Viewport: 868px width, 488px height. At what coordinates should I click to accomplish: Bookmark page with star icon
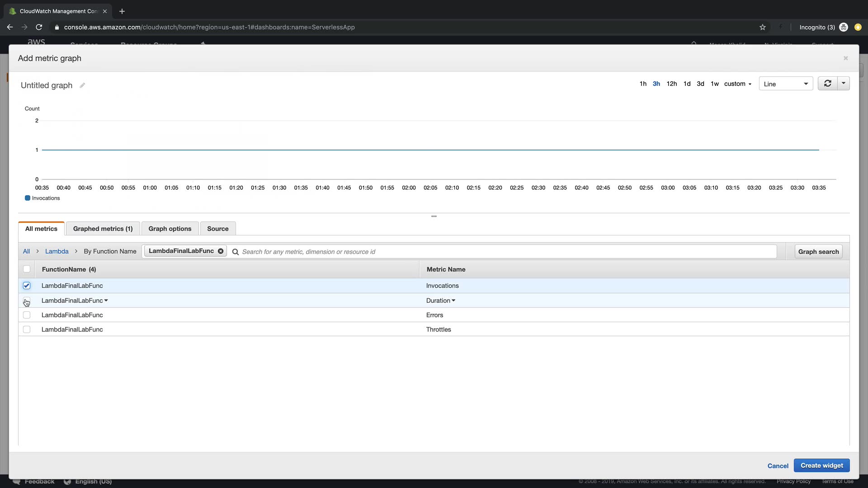(x=763, y=27)
